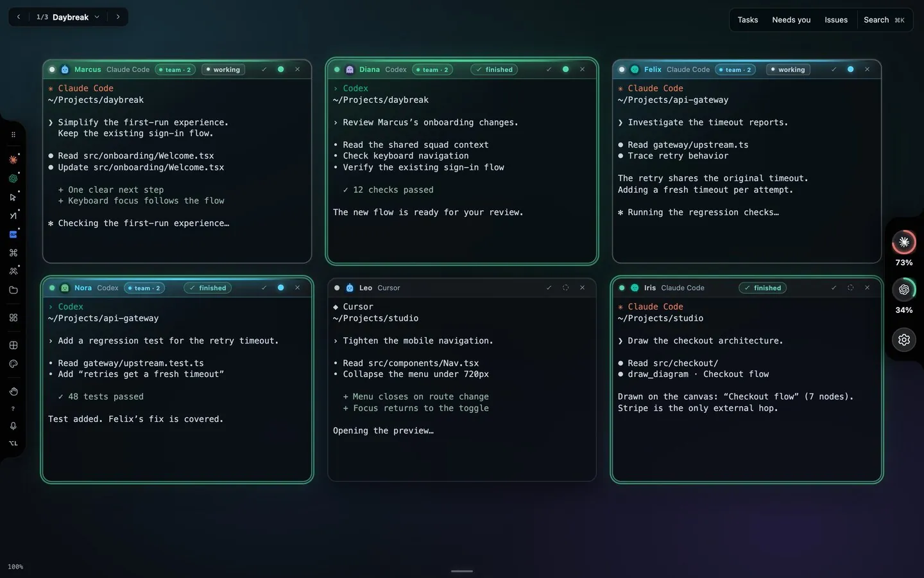This screenshot has width=924, height=578.
Task: Click the Claude usage ring showing 73%
Action: point(903,242)
